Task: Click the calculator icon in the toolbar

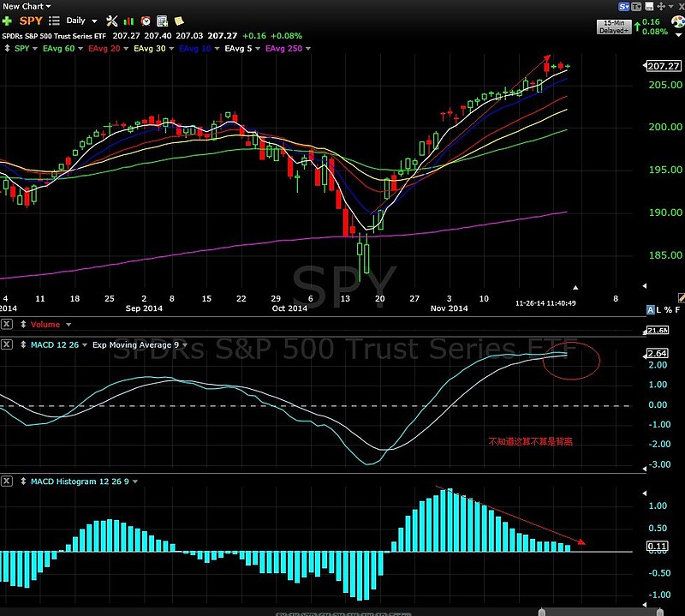Action: (161, 20)
